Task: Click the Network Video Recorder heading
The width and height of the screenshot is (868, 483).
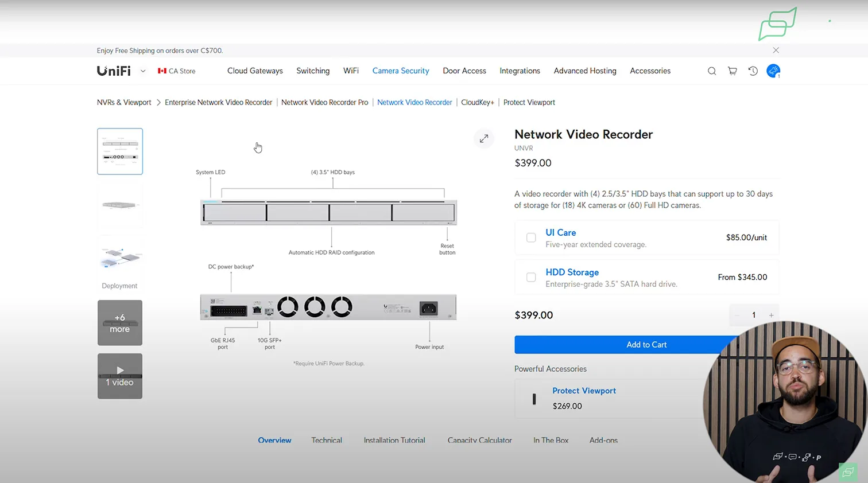Action: [583, 134]
